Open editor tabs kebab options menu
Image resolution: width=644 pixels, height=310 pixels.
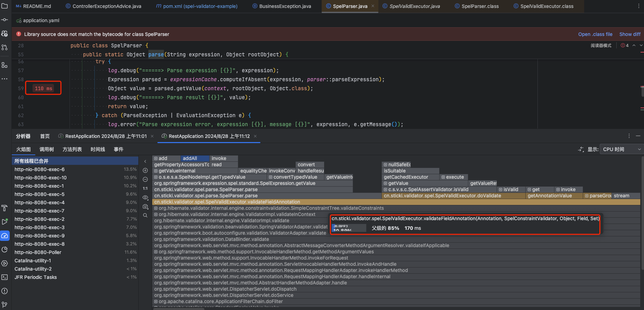coord(638,6)
